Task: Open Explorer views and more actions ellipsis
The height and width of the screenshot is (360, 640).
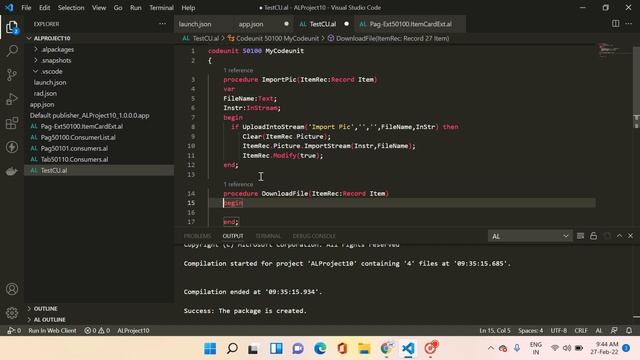Action: [x=162, y=24]
